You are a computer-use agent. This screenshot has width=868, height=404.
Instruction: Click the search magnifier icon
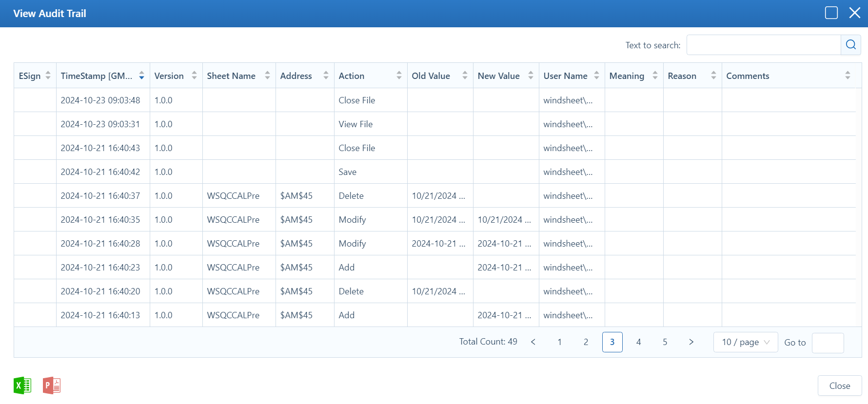click(850, 45)
